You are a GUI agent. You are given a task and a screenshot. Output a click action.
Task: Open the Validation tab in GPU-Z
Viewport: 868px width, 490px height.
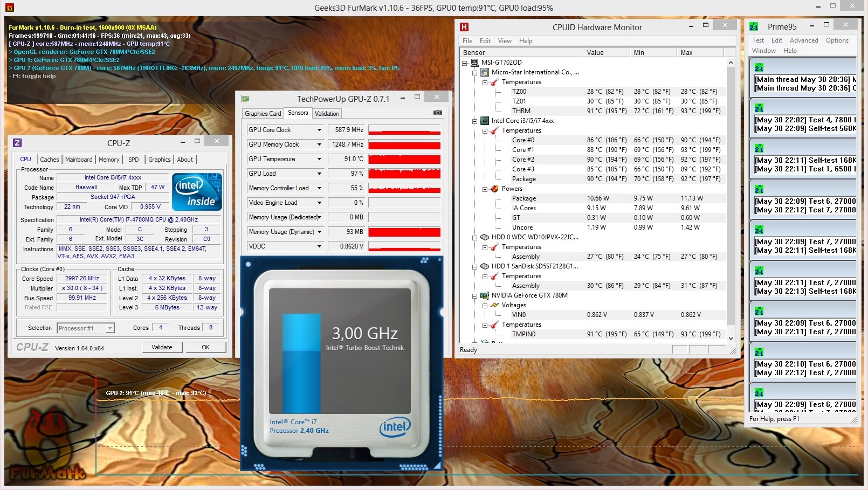point(327,114)
